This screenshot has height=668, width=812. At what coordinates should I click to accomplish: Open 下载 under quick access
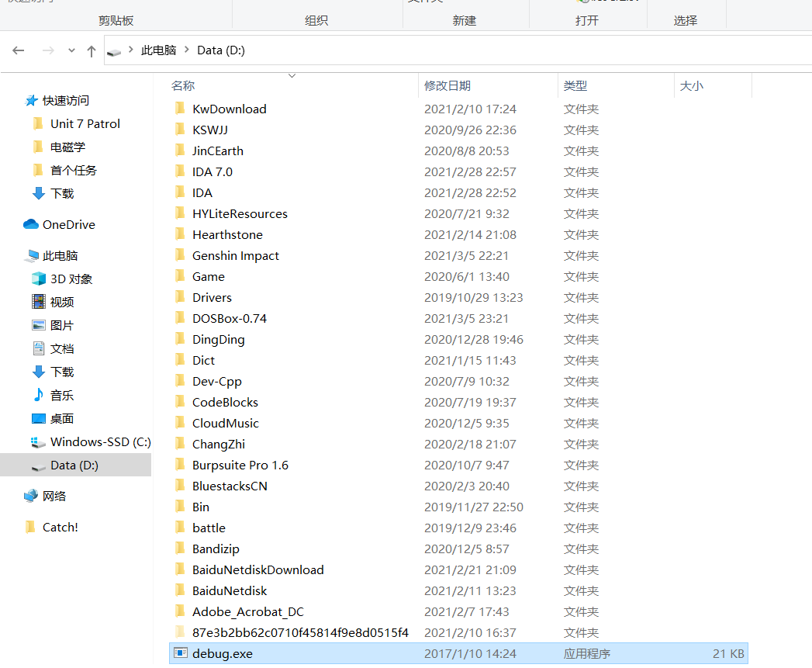(x=62, y=194)
